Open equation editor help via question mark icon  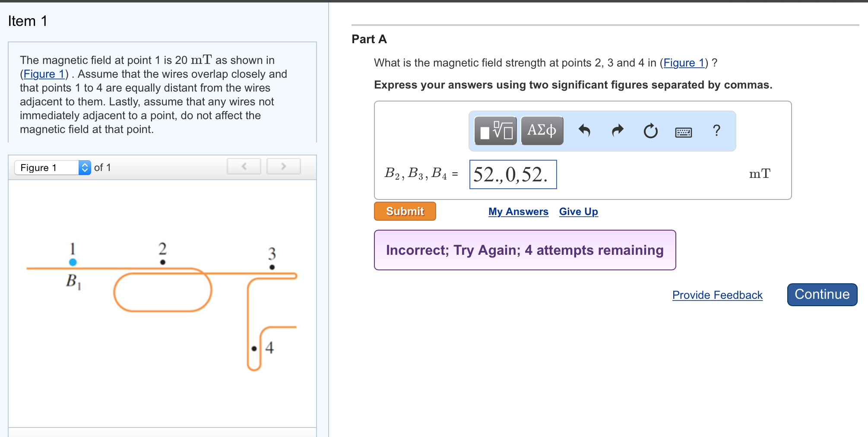(716, 131)
